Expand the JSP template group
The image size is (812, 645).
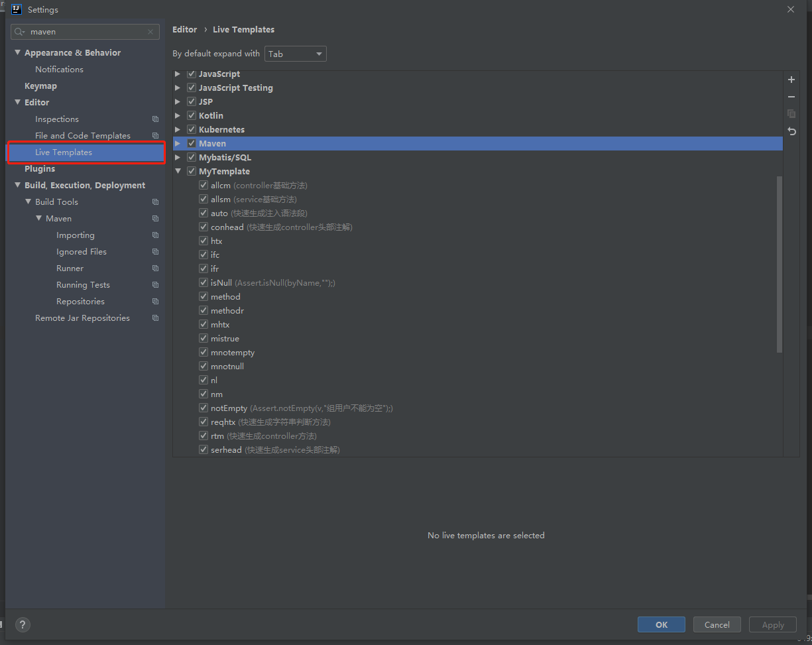coord(178,101)
